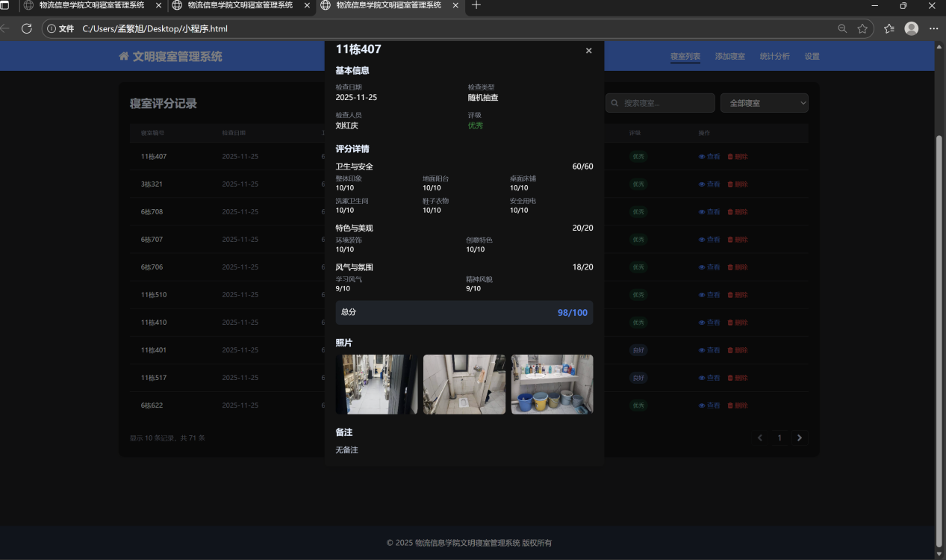This screenshot has height=560, width=946.
Task: View the 3栋321 record details
Action: (x=709, y=184)
